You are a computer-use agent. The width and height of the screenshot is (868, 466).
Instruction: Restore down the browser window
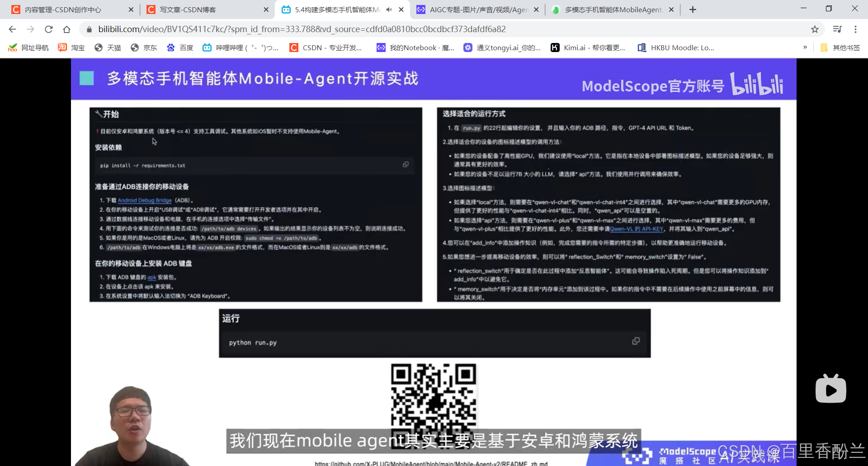pyautogui.click(x=829, y=9)
